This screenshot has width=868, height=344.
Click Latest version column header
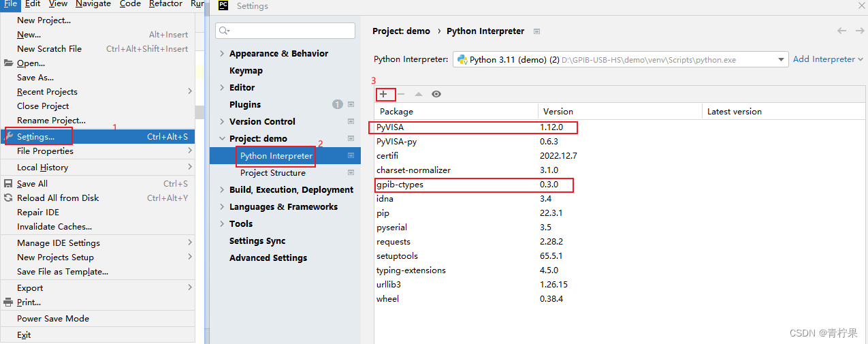pos(785,111)
